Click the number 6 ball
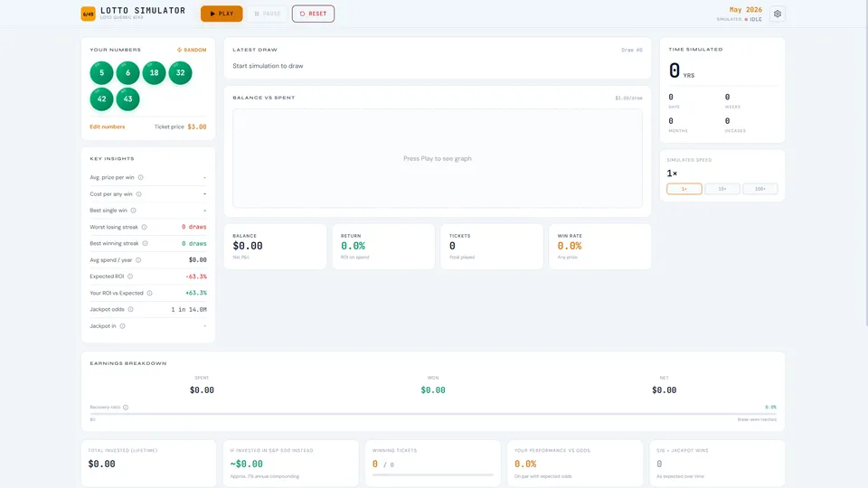 click(127, 73)
